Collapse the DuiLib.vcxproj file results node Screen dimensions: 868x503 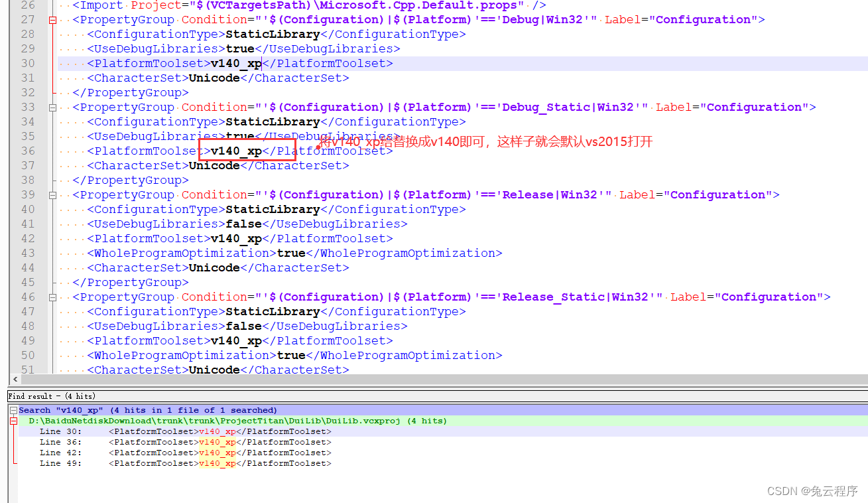tap(13, 421)
